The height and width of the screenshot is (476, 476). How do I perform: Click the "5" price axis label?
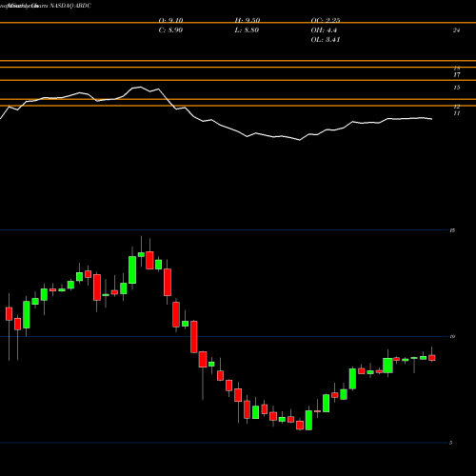pos(451,443)
